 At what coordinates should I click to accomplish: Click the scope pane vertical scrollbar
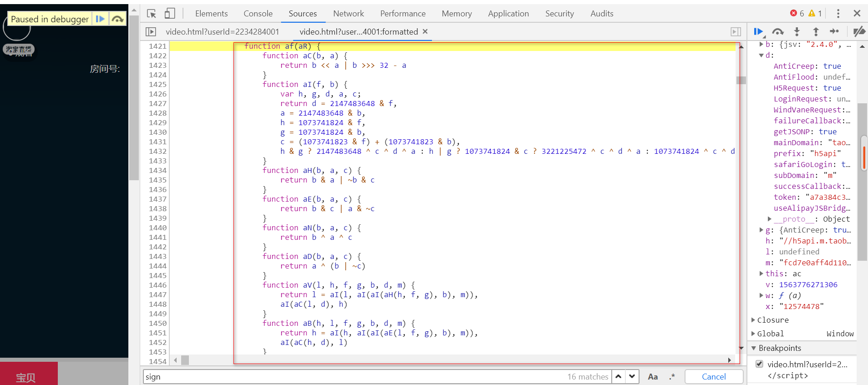click(862, 182)
